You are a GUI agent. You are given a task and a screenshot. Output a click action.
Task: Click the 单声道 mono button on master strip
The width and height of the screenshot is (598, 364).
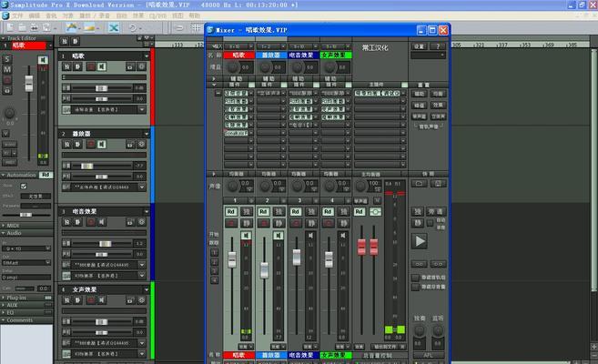(x=360, y=200)
